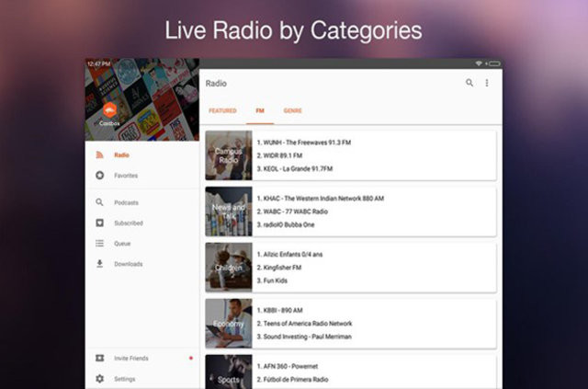Open the Economy category thumbnail
Screen dimensions: 588x389
tap(229, 323)
